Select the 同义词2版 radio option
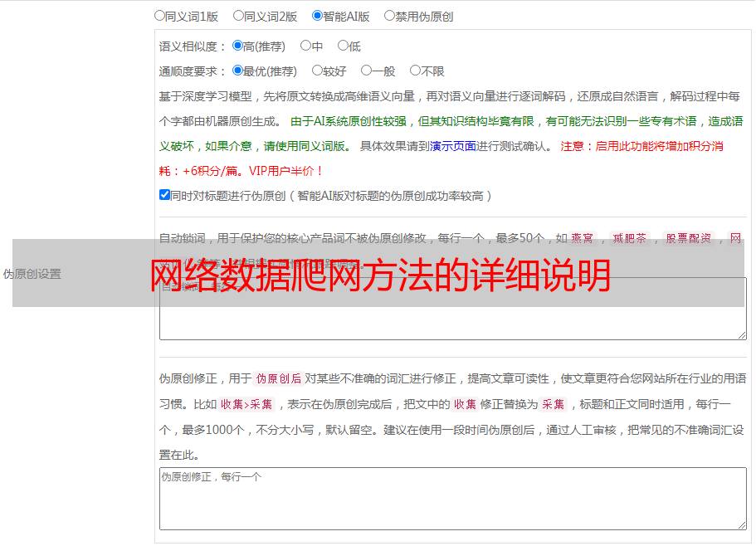Viewport: 756px width, 546px height. 238,16
